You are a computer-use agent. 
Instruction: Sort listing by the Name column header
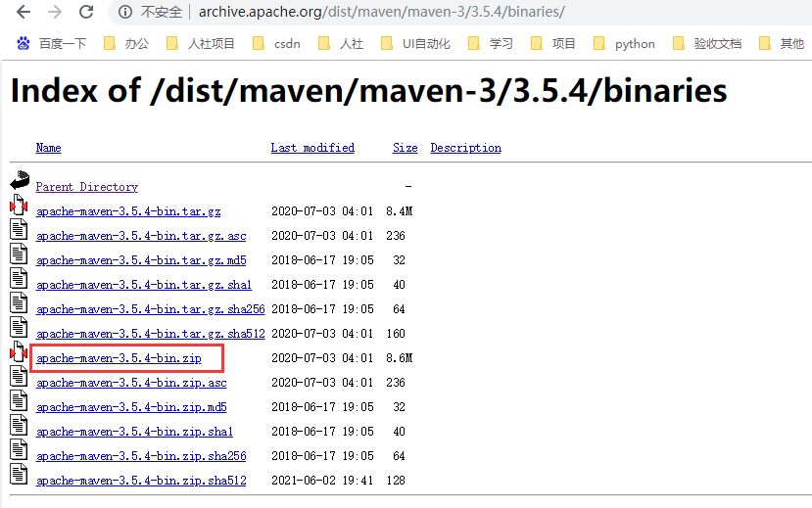48,148
